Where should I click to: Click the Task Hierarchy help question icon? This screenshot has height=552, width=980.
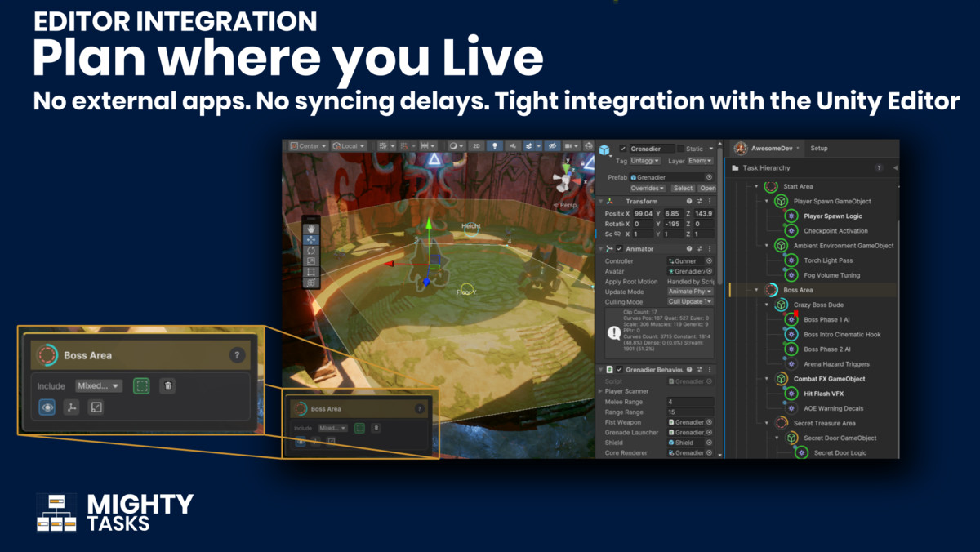[879, 167]
